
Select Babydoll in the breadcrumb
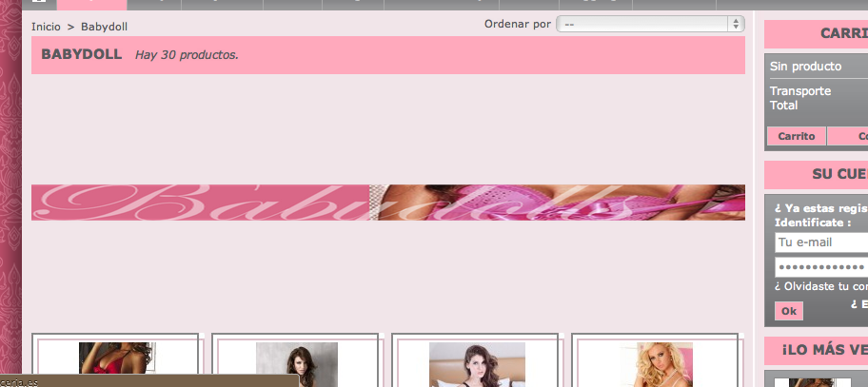point(104,27)
